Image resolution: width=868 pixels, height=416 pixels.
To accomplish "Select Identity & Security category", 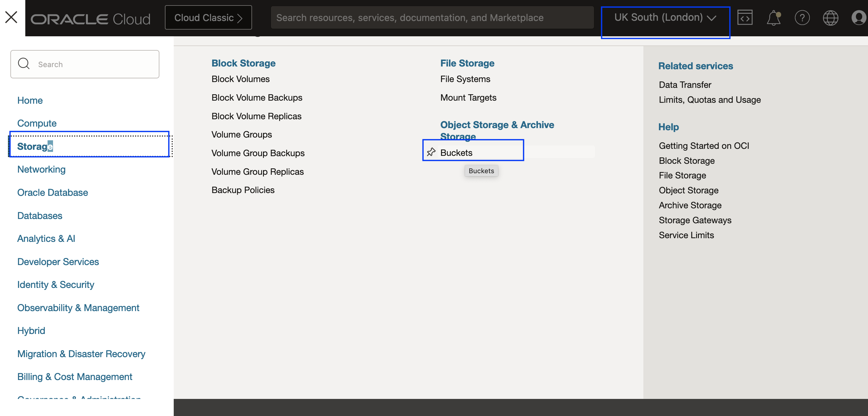I will point(55,285).
